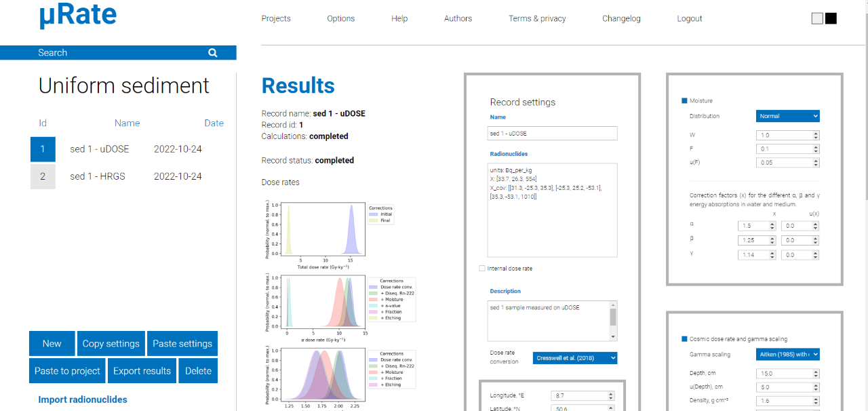Click the Paste settings button
The height and width of the screenshot is (411, 868).
(182, 343)
